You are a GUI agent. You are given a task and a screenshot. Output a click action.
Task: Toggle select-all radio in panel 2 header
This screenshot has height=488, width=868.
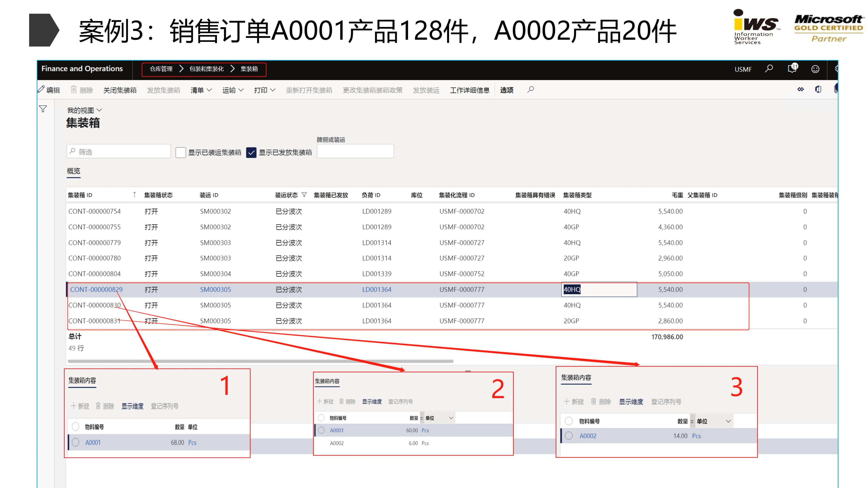coord(321,418)
